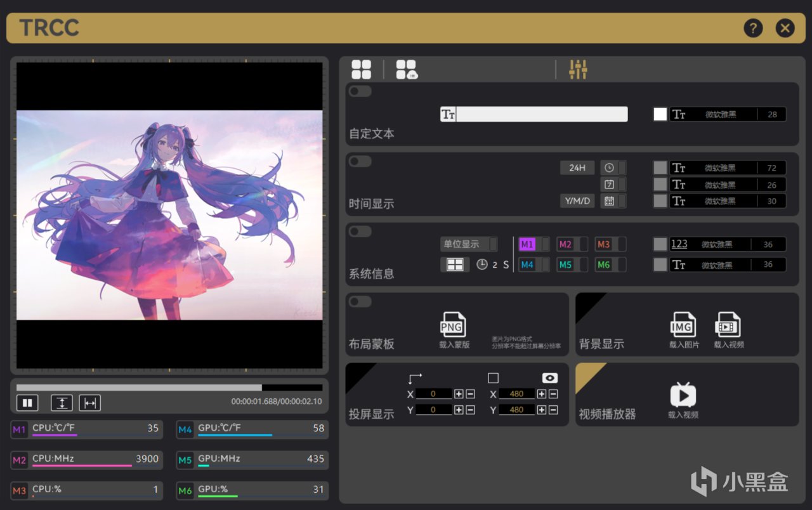The image size is (812, 510).
Task: Load a background video via 载入视频 under 背景显示
Action: click(x=728, y=330)
